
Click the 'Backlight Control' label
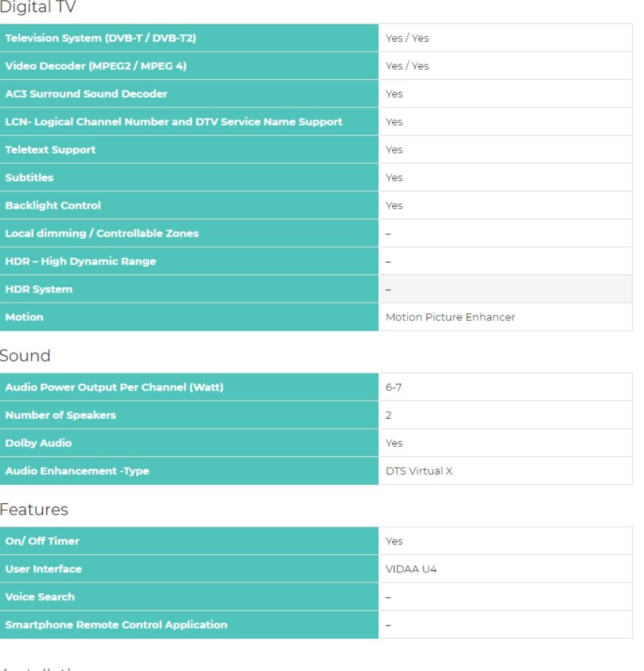click(53, 205)
